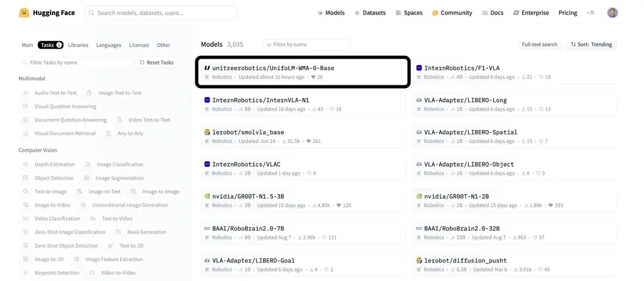644x281 pixels.
Task: Open the Enterprise nav link
Action: (x=531, y=13)
